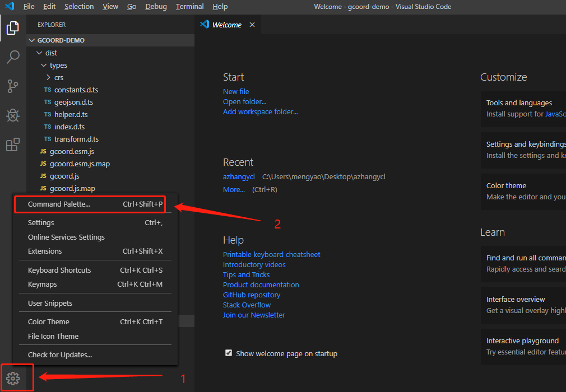The width and height of the screenshot is (566, 392).
Task: Collapse the dist folder
Action: point(39,53)
